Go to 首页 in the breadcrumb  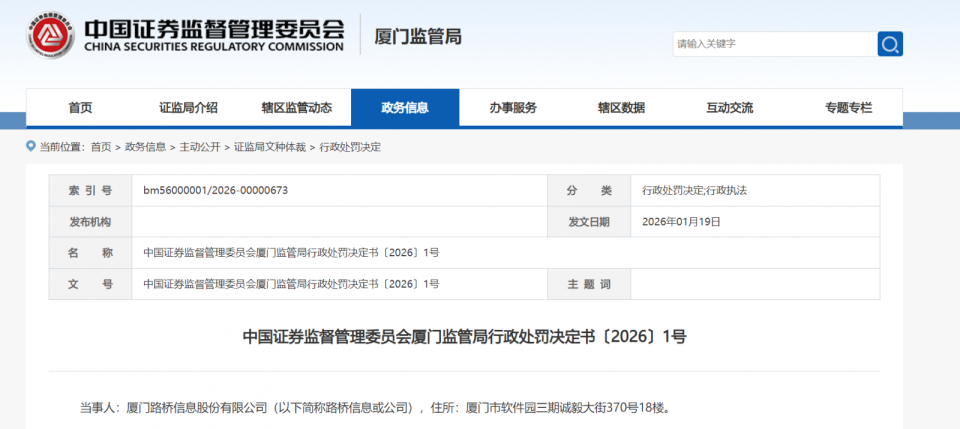(101, 147)
